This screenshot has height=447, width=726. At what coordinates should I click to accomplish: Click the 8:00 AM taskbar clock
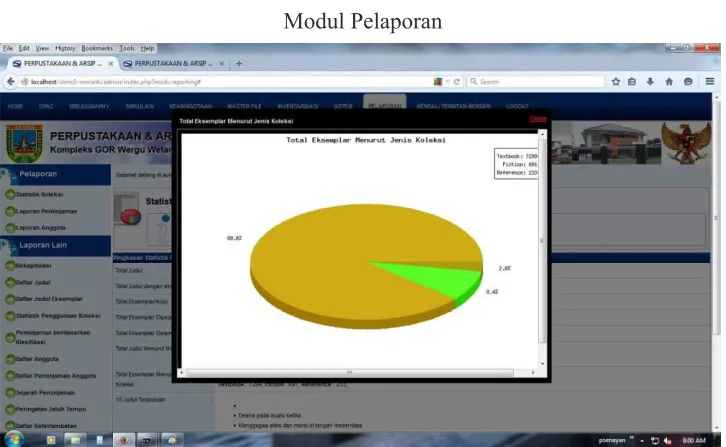click(x=694, y=441)
